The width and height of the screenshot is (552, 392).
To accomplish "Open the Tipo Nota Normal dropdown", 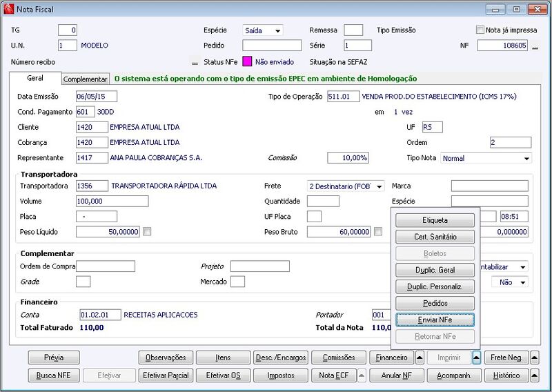I will pyautogui.click(x=486, y=158).
